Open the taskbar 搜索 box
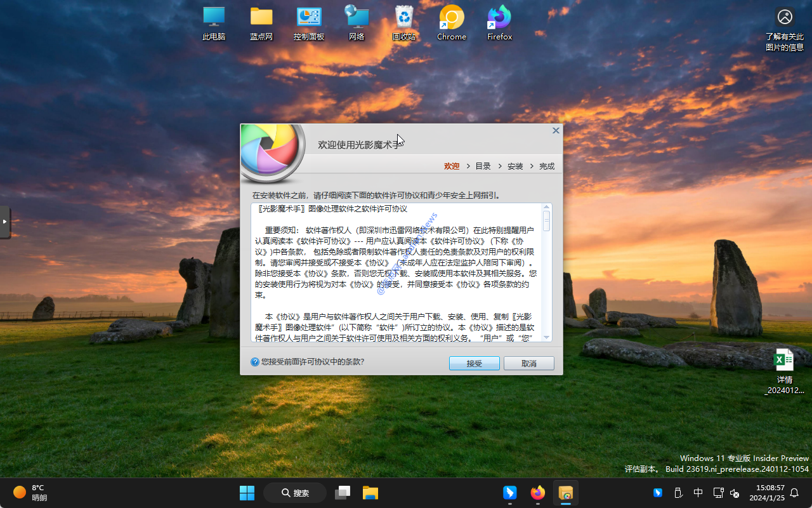Image resolution: width=812 pixels, height=508 pixels. [295, 493]
